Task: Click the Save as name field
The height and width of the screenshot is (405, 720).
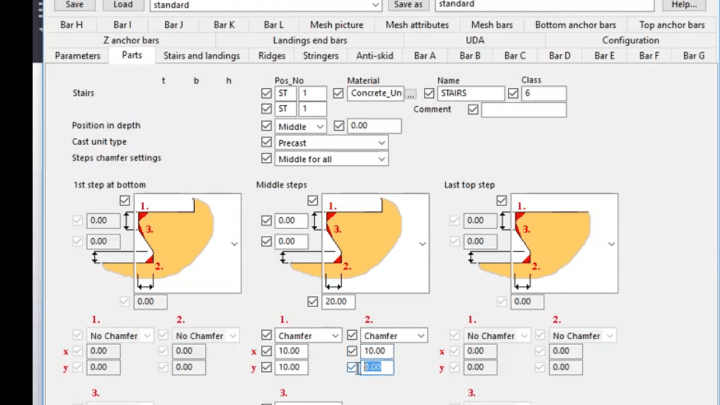Action: coord(545,5)
